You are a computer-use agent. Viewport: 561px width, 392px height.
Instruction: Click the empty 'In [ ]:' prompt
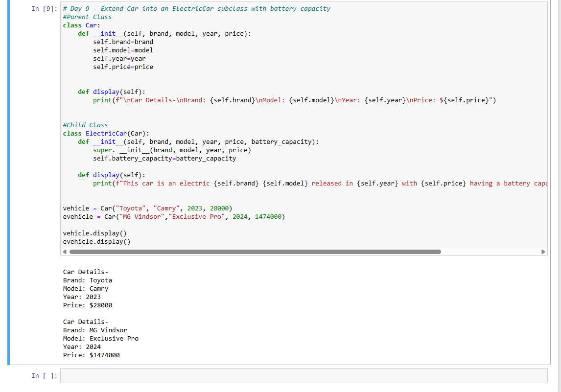(x=45, y=375)
